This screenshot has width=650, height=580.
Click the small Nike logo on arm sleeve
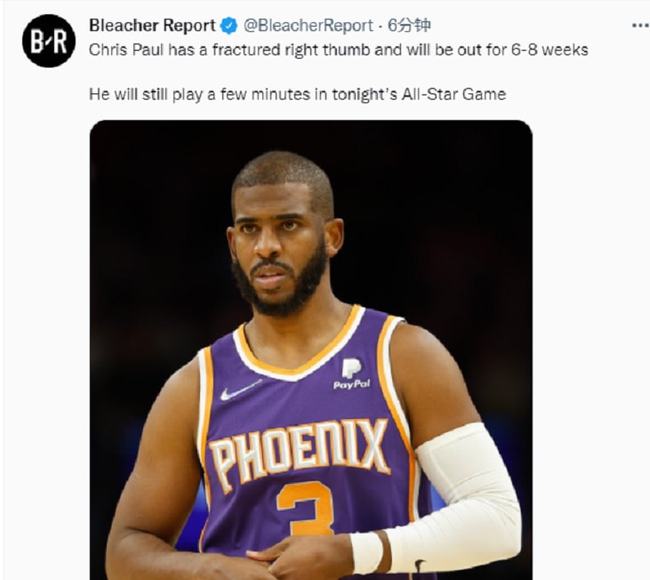[x=419, y=565]
